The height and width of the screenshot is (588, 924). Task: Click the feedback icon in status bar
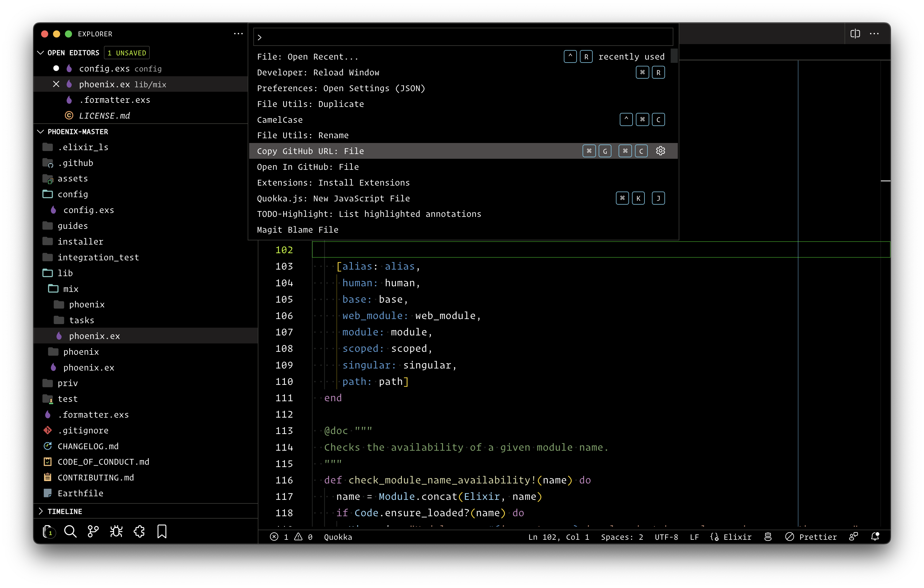(853, 537)
